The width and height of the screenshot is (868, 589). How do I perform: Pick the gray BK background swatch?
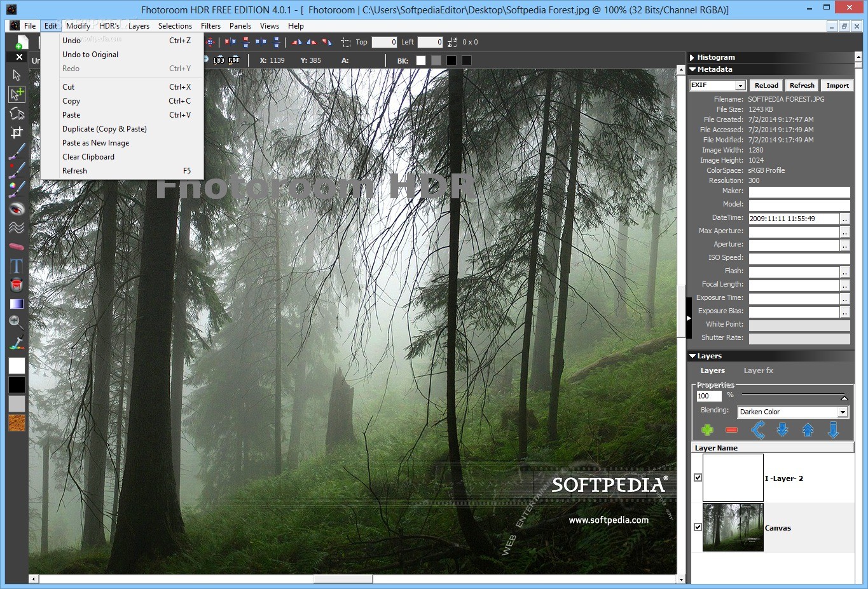[436, 60]
